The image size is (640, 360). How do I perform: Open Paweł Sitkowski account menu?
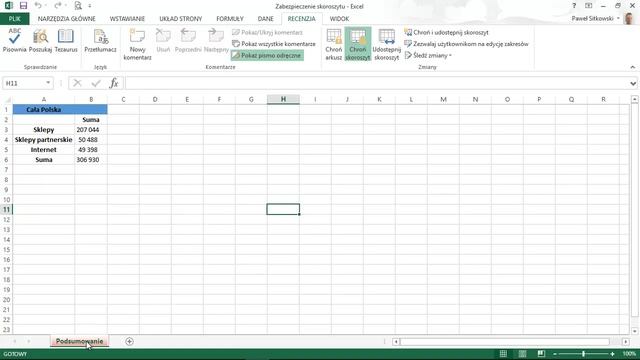point(596,19)
